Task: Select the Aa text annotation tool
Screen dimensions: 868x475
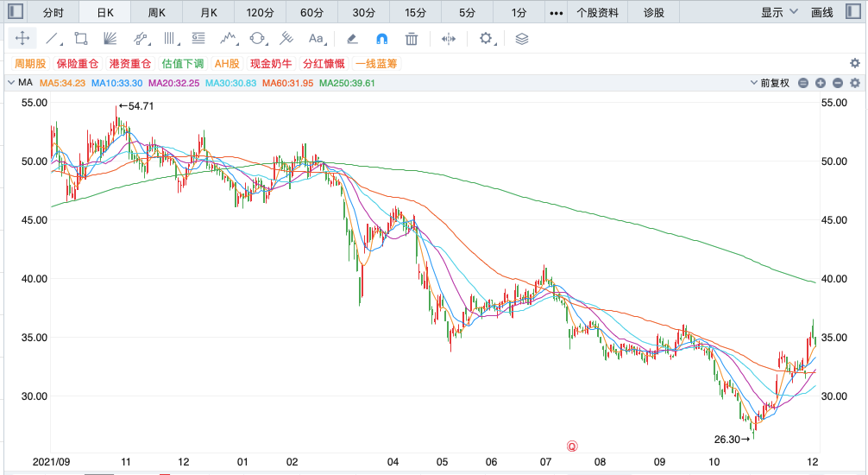Action: (317, 39)
